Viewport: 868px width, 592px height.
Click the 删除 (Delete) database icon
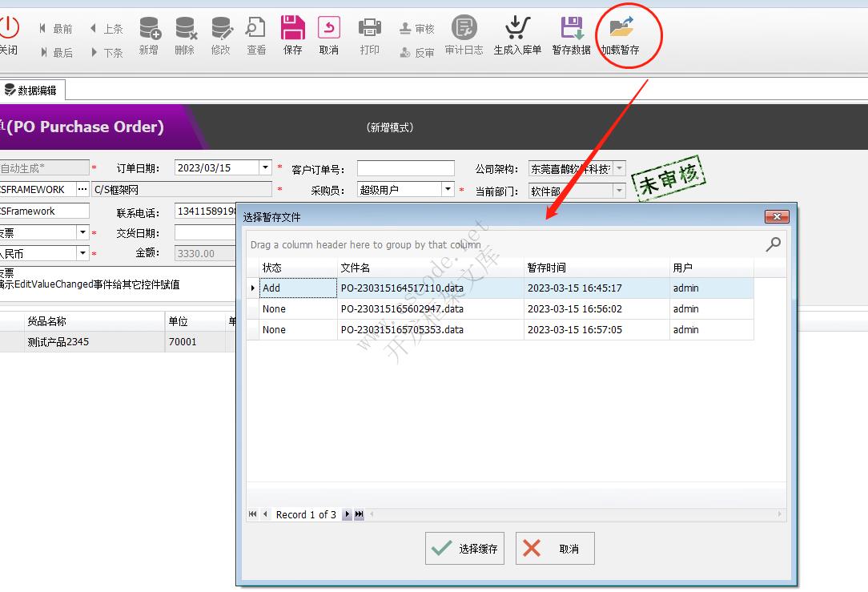(185, 29)
